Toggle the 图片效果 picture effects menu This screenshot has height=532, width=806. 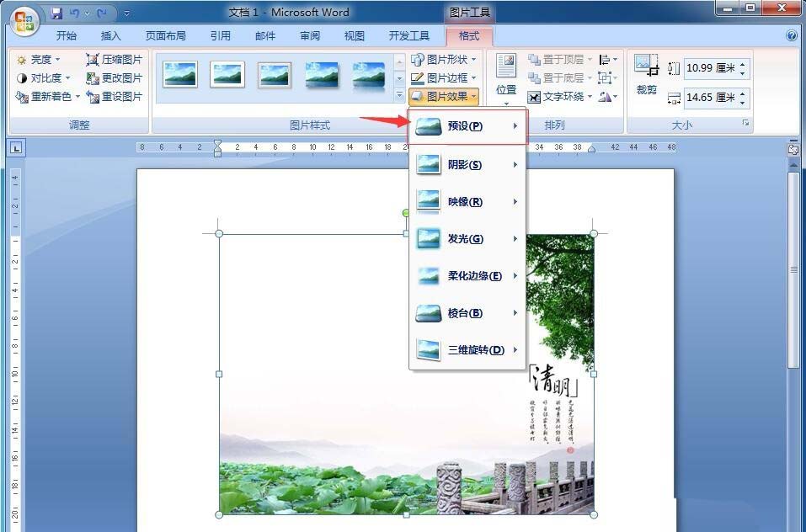pyautogui.click(x=444, y=97)
